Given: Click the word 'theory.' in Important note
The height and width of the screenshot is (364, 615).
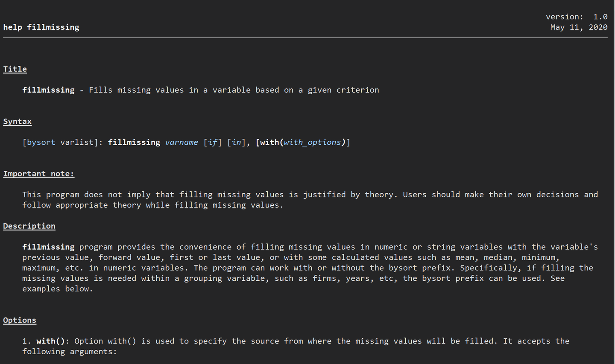Looking at the screenshot, I should (381, 195).
